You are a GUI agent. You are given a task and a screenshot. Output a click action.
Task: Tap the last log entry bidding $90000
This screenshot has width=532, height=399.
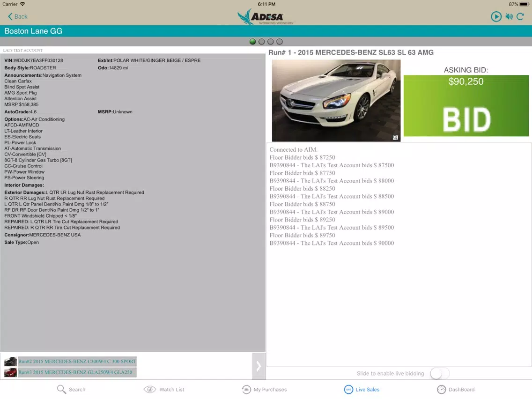pos(332,243)
